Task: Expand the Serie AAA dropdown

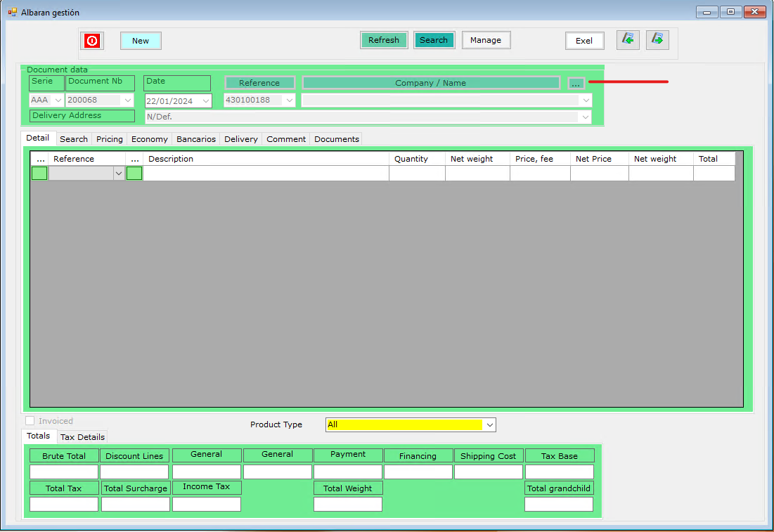Action: click(x=58, y=100)
